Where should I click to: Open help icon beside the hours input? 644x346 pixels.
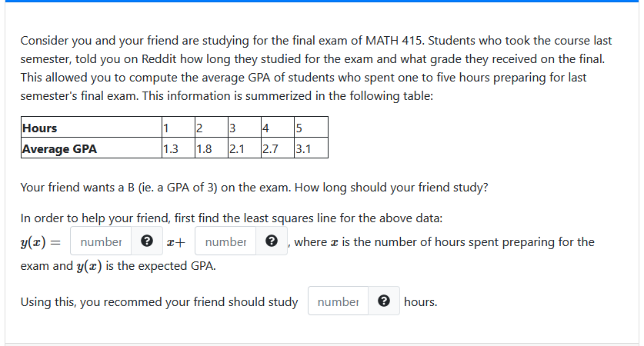[x=384, y=301]
